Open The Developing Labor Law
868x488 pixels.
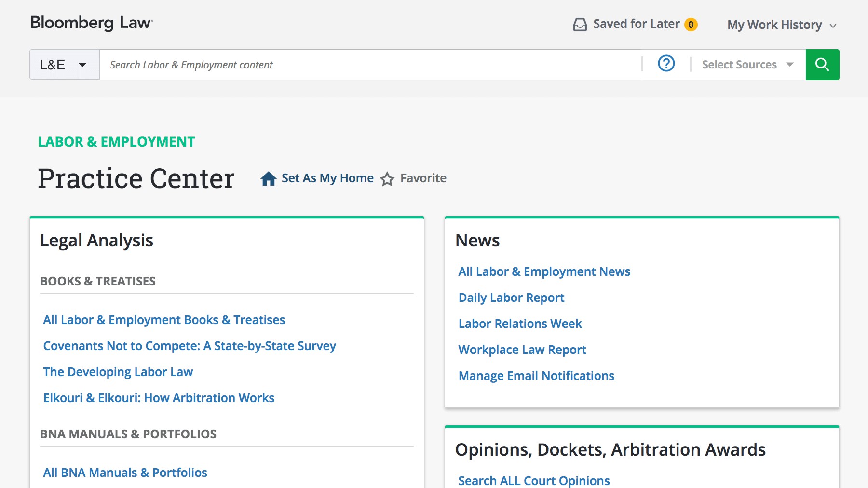click(118, 372)
